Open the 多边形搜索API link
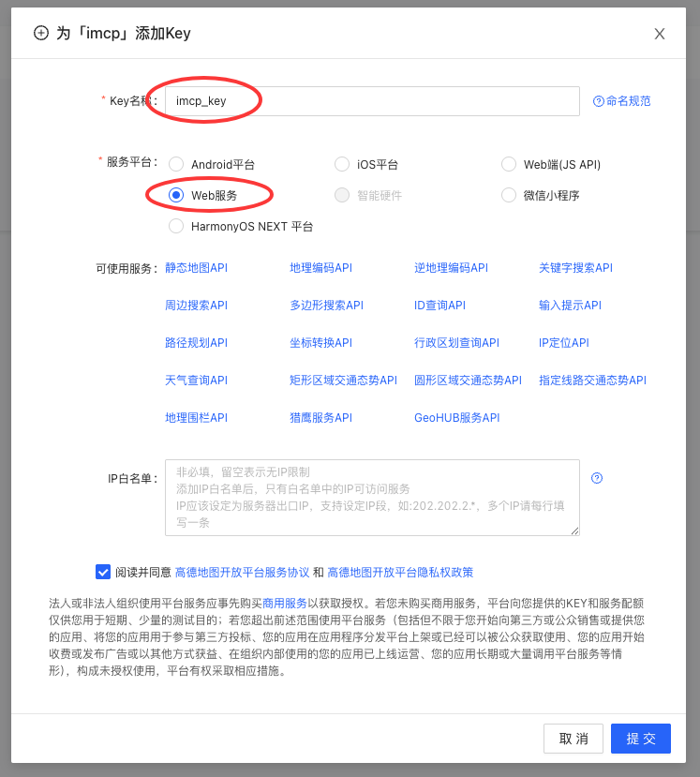700x777 pixels. (326, 306)
